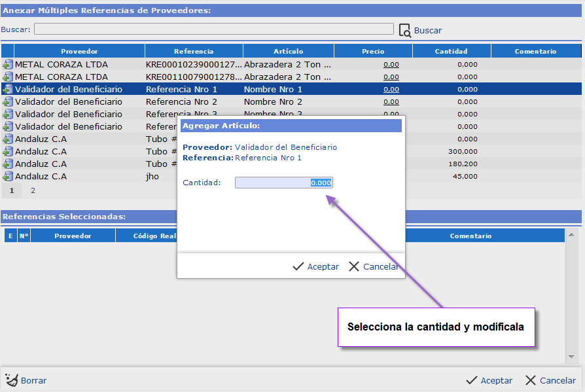
Task: Click the Cantidad input field in dialog
Action: (283, 183)
